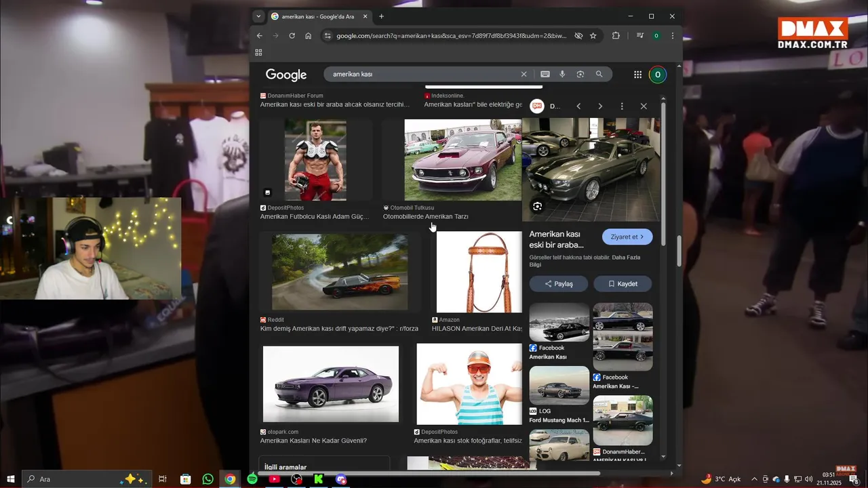
Task: Open the Reddit drifting car image
Action: (x=340, y=272)
